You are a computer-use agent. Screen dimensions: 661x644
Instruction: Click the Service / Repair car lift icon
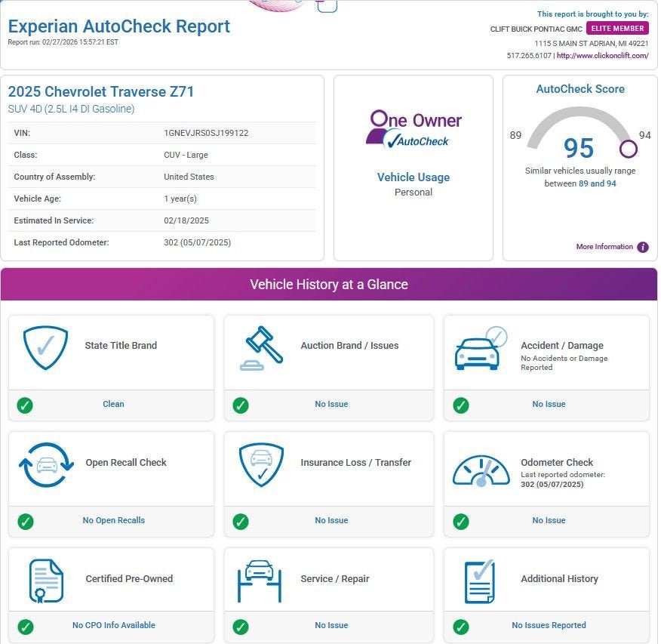tap(260, 581)
